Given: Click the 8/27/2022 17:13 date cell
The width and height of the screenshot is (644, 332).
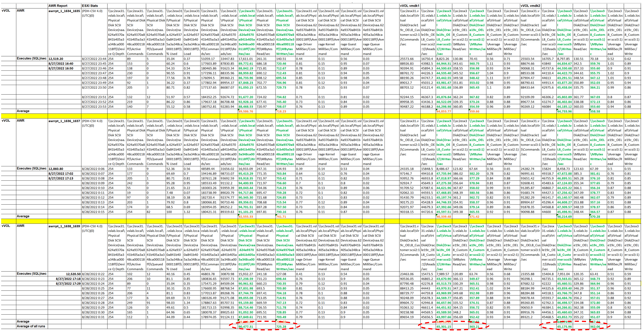Looking at the screenshot, I should (61, 178).
